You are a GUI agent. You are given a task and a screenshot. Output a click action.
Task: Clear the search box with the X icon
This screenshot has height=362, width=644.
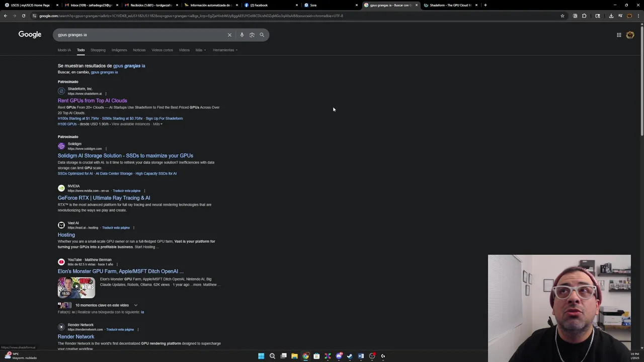[229, 35]
